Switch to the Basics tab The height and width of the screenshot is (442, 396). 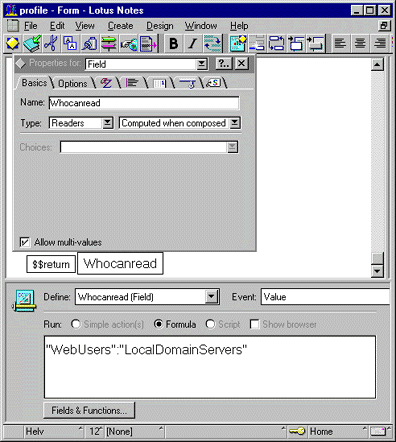click(34, 83)
